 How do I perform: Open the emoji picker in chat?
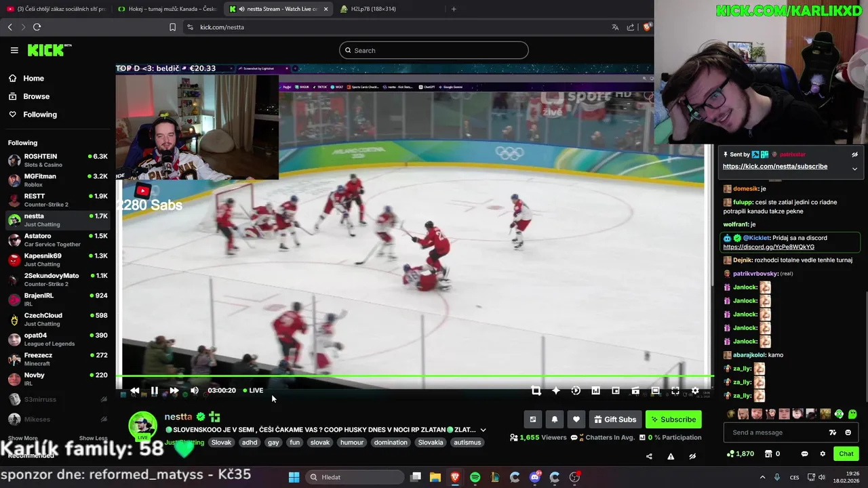848,432
